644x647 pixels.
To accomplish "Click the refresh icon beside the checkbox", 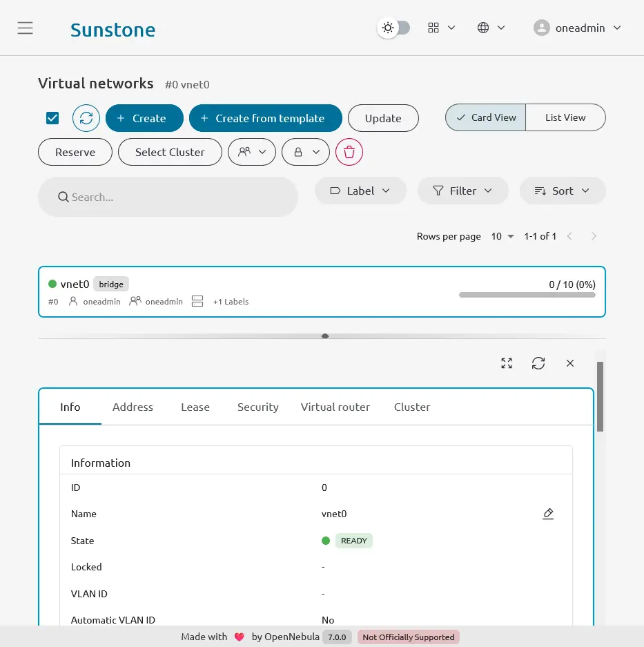I will (x=86, y=117).
